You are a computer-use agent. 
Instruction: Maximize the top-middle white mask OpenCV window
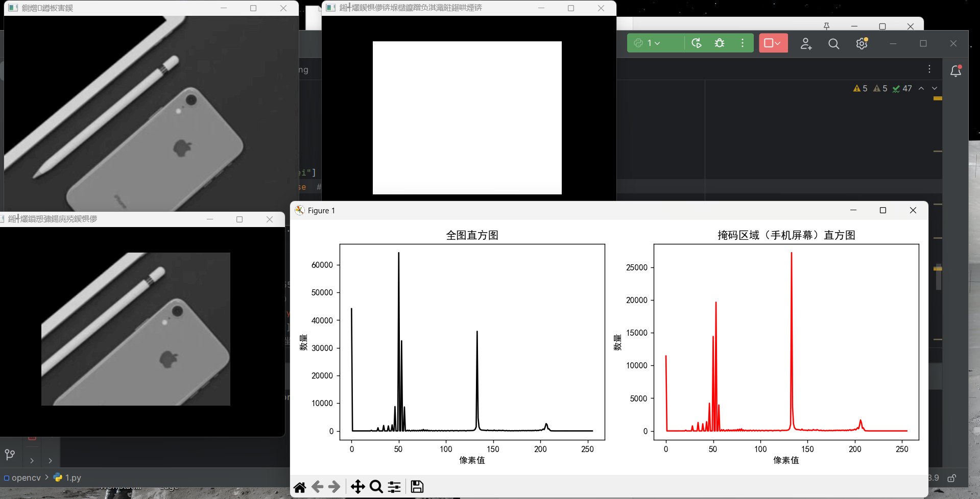point(571,8)
